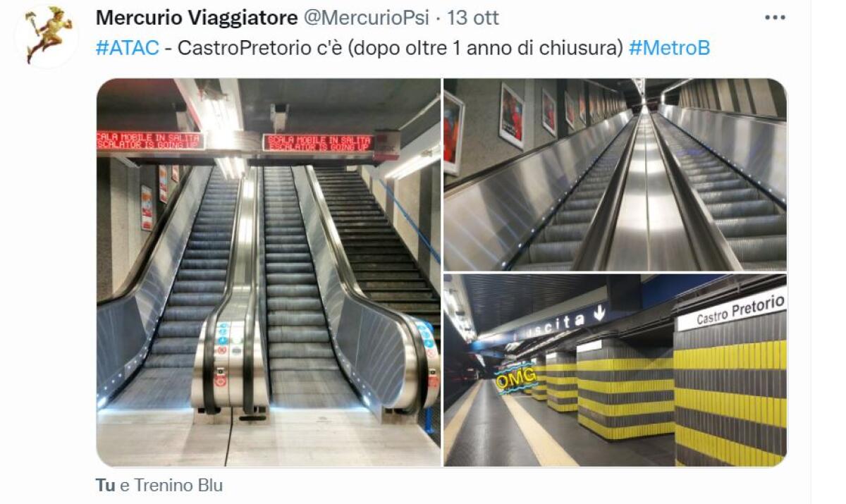The image size is (846, 504).
Task: Open the top-right escalator close-up photo
Action: [x=615, y=174]
